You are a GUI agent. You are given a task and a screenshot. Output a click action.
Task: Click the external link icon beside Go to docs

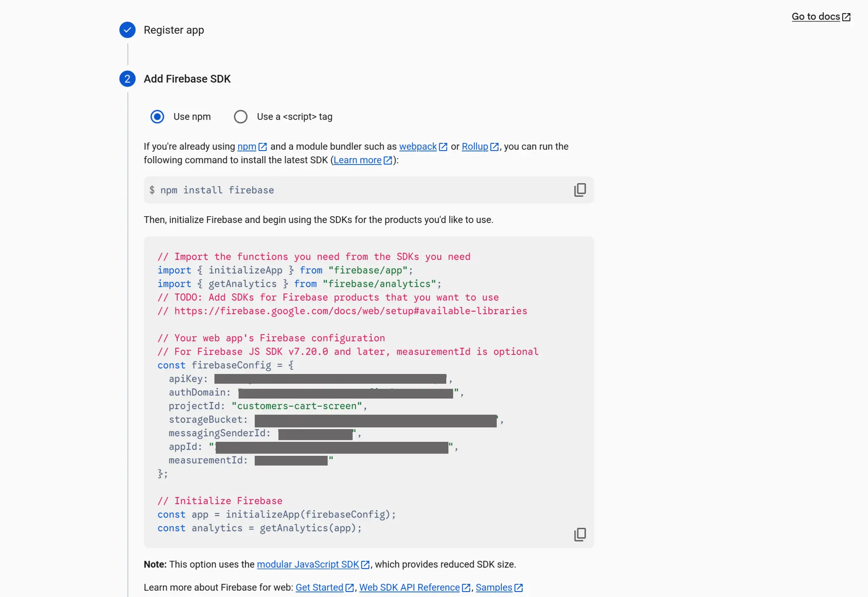point(846,16)
